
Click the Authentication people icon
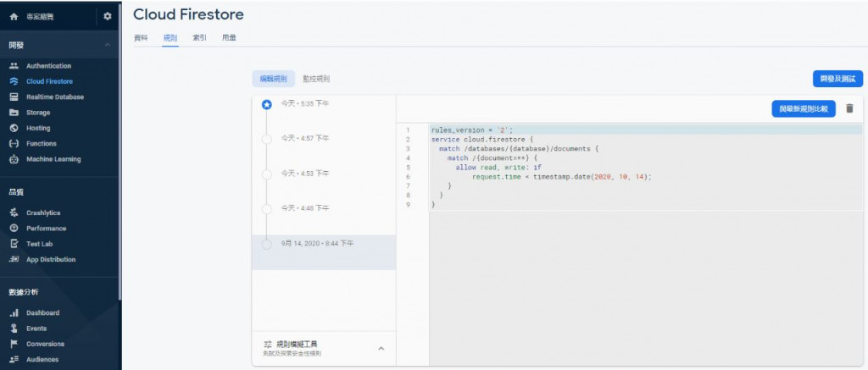click(14, 66)
